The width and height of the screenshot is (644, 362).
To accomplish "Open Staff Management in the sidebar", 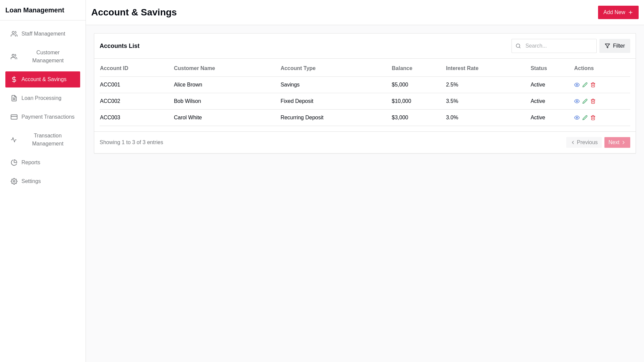I will click(43, 34).
